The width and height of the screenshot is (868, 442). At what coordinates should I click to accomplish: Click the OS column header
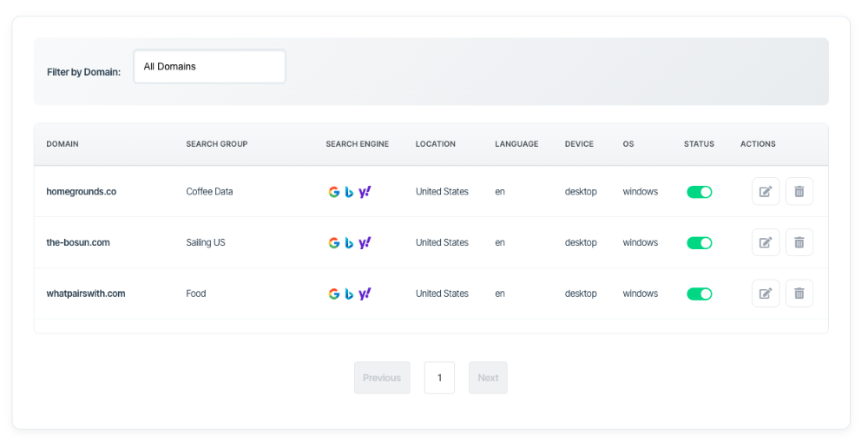[628, 144]
